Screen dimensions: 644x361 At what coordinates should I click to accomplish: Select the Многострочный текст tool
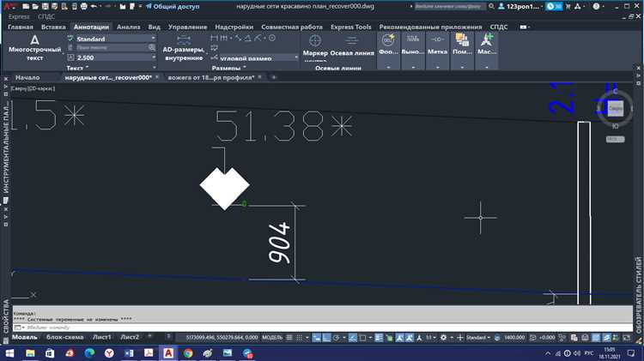click(34, 48)
